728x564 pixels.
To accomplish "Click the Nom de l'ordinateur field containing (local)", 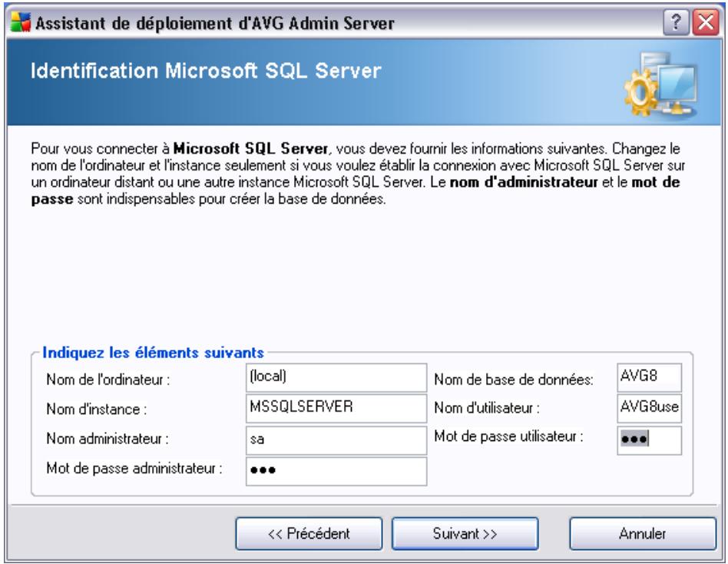I will pos(336,377).
